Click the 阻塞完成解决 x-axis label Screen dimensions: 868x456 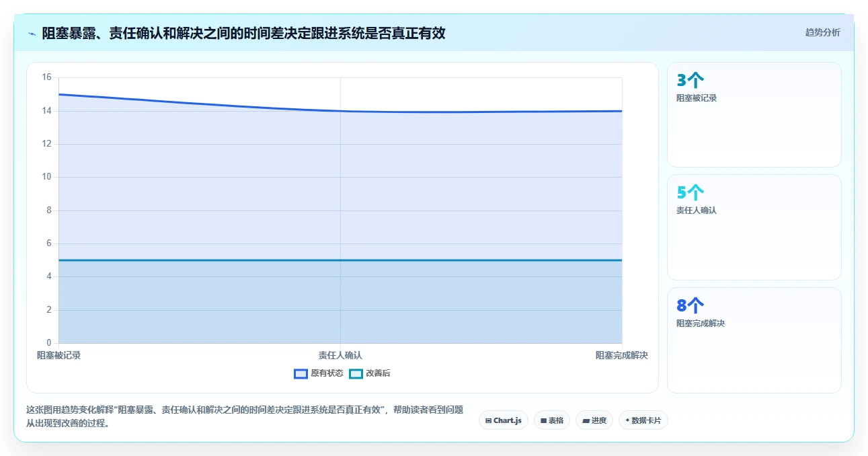pyautogui.click(x=622, y=355)
